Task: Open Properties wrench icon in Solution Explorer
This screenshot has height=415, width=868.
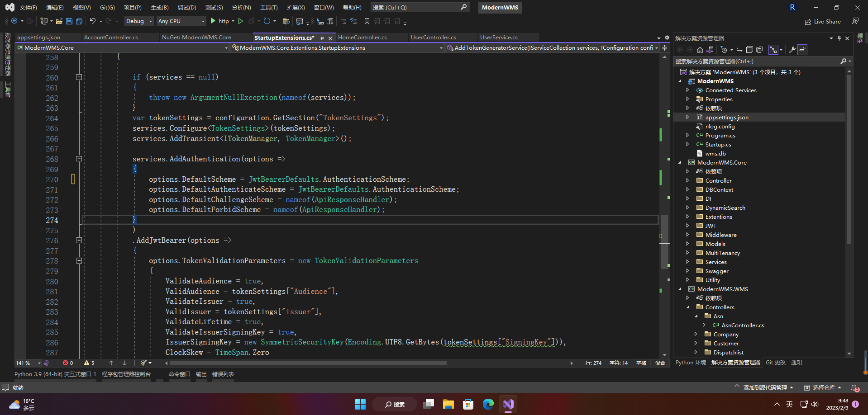Action: [x=792, y=50]
